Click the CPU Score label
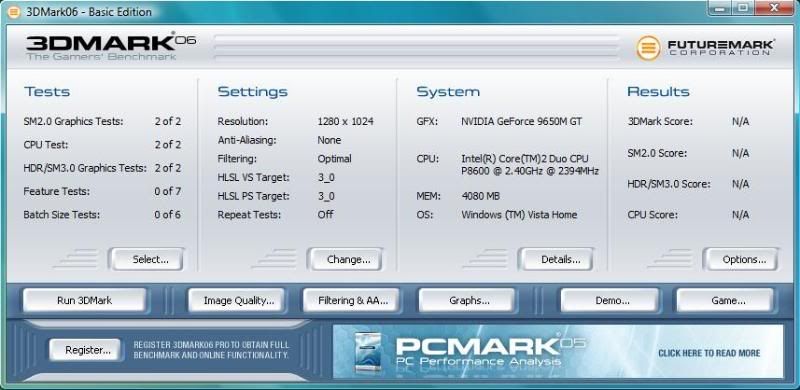Viewport: 800px width, 390px height. [653, 215]
